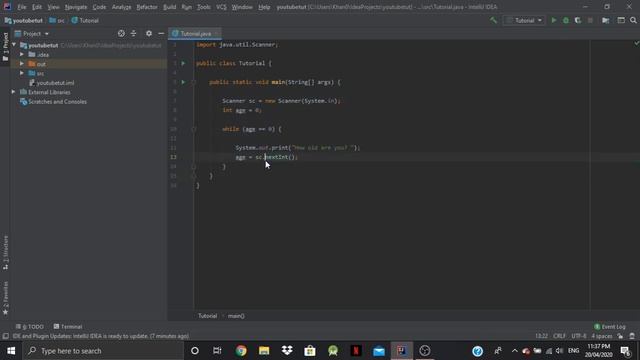Screen dimensions: 640x360
Task: Click the CRLF line separator in status bar
Action: point(559,336)
